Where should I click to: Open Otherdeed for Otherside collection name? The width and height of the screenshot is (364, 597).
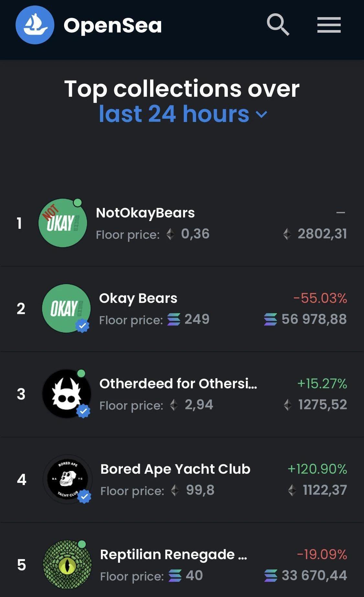click(178, 384)
